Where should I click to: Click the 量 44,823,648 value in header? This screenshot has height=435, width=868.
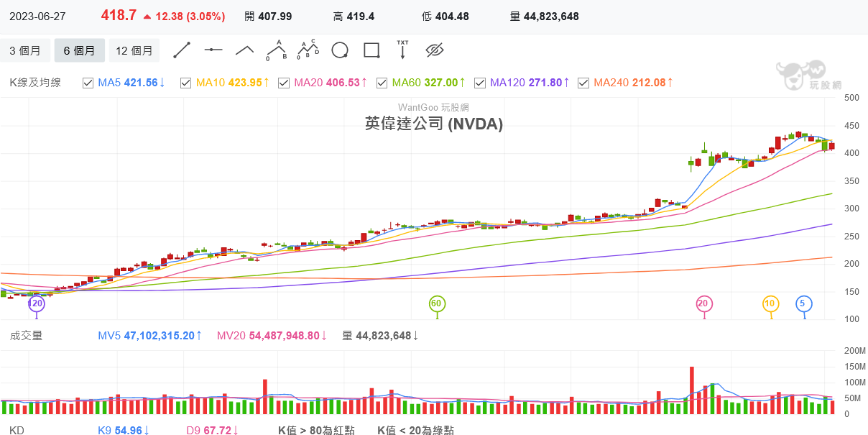coord(544,17)
